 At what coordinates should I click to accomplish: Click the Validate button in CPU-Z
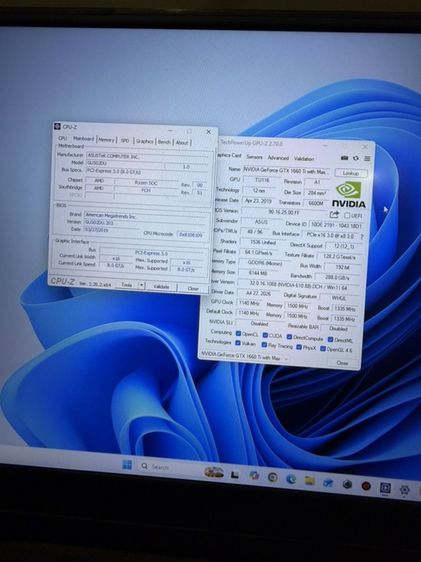pos(161,286)
